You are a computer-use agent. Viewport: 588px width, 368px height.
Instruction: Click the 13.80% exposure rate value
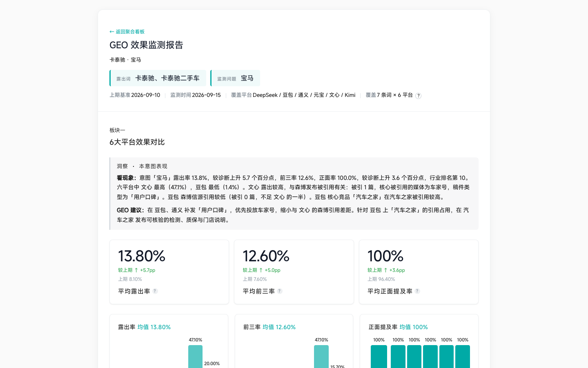click(x=142, y=256)
